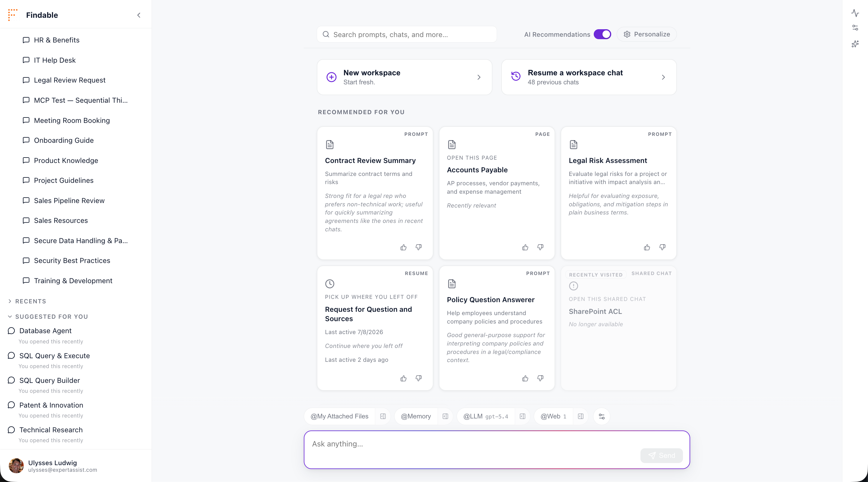Click the @My Attached Files chip
Viewport: 868px width, 482px height.
coord(339,416)
